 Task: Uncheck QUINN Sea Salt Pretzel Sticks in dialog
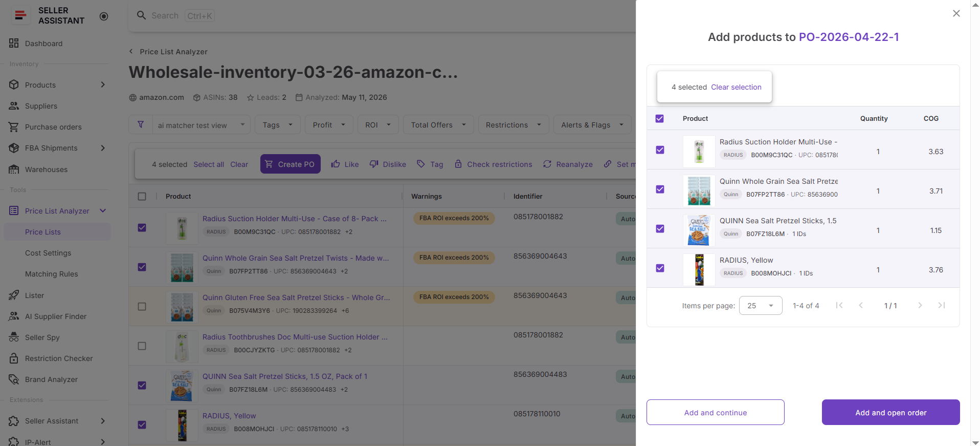(660, 228)
